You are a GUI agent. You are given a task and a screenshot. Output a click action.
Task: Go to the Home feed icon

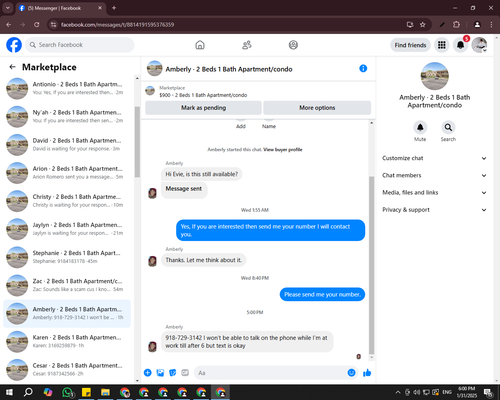pos(200,45)
